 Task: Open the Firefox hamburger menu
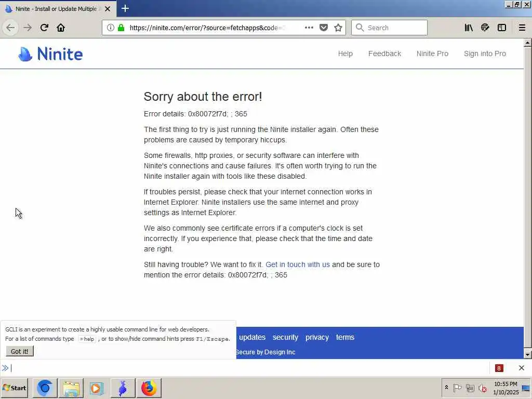522,28
